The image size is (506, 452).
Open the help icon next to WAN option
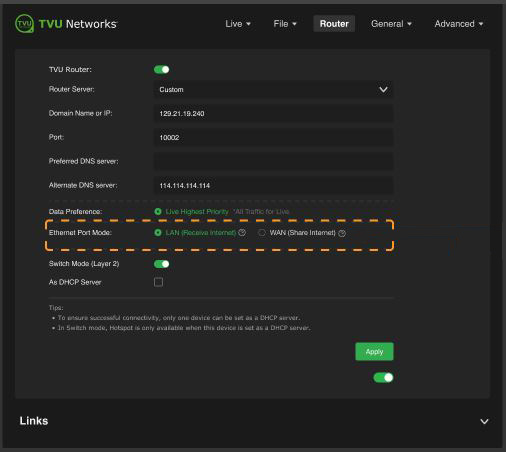click(x=342, y=233)
